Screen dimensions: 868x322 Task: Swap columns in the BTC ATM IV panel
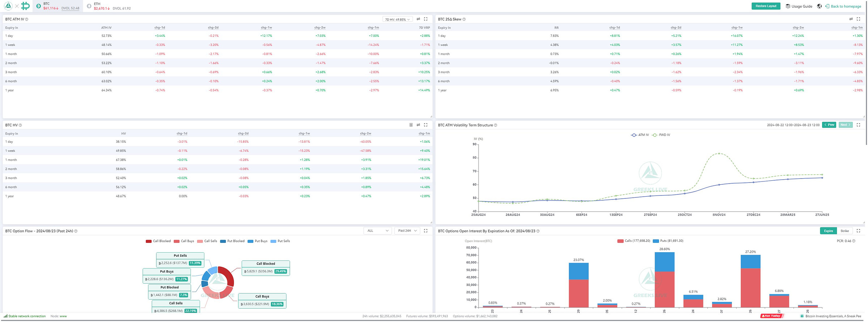[x=418, y=19]
